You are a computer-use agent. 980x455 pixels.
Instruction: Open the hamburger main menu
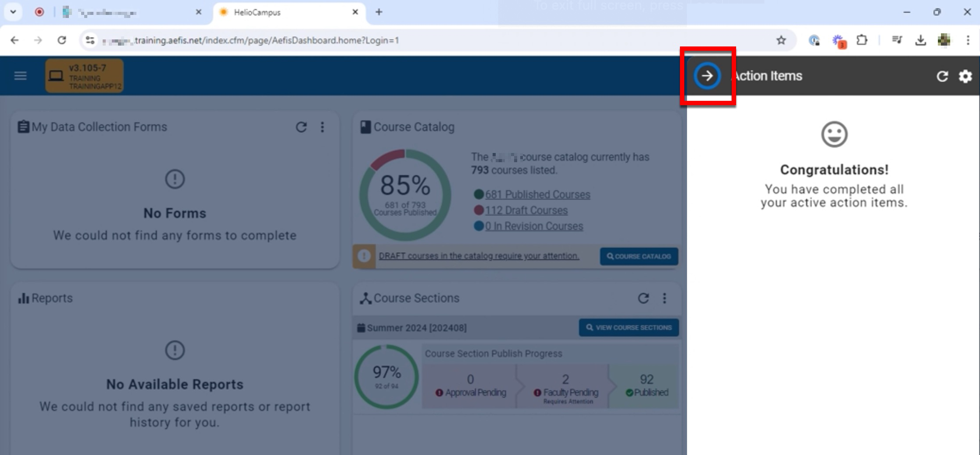tap(20, 76)
